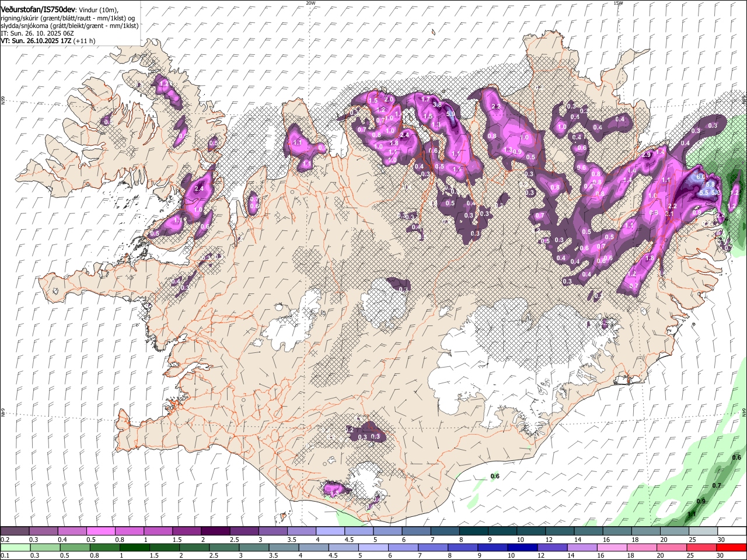
Task: Click the Veðurstofan/IS750dev title text
Action: pyautogui.click(x=38, y=9)
